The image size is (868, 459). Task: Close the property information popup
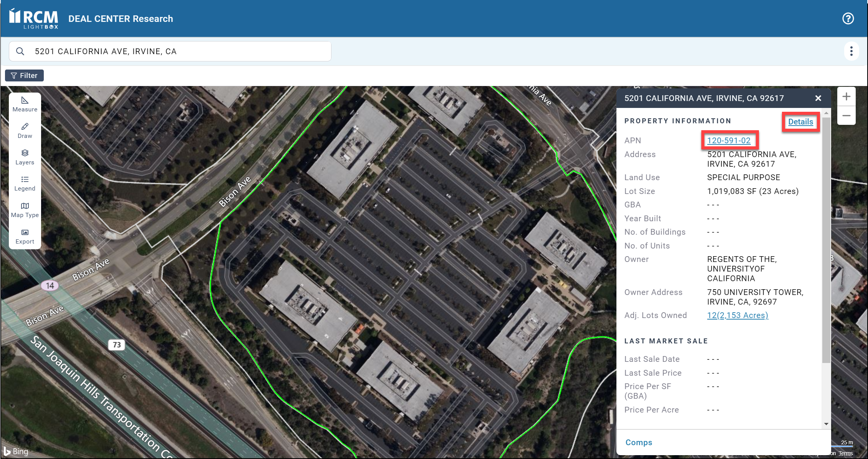[818, 98]
